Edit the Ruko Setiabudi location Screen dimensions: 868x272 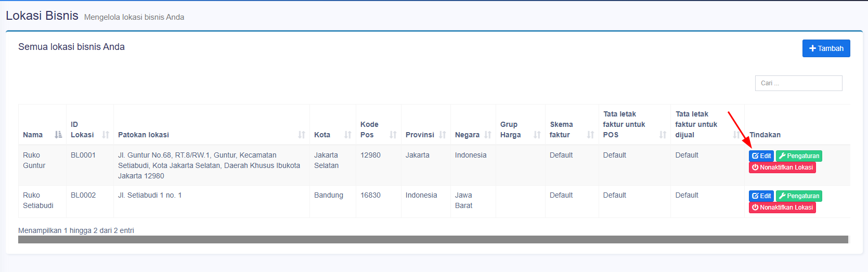click(761, 196)
